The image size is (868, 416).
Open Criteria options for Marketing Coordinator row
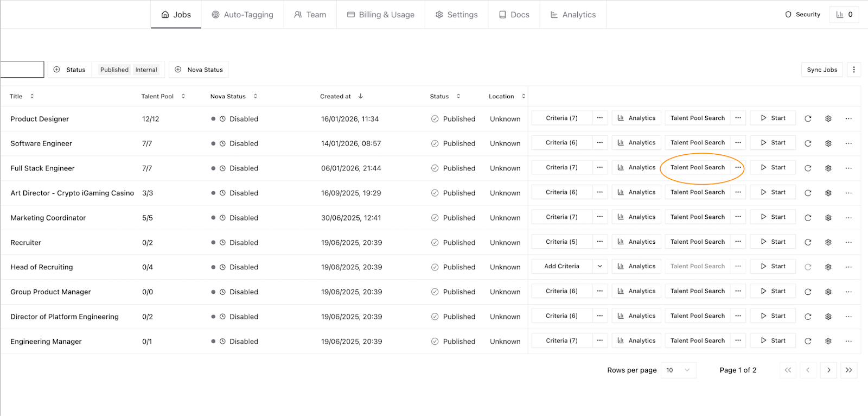coord(599,217)
